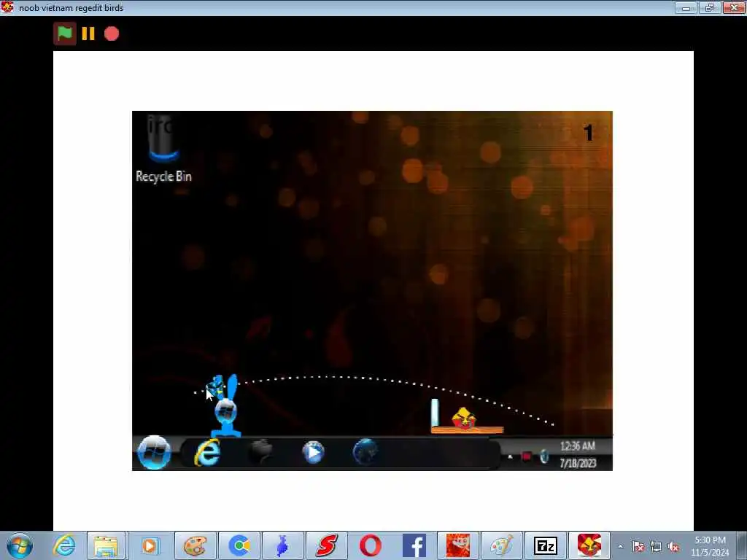The image size is (747, 560).
Task: Click the red tray icon in the game taskbar
Action: pos(526,457)
